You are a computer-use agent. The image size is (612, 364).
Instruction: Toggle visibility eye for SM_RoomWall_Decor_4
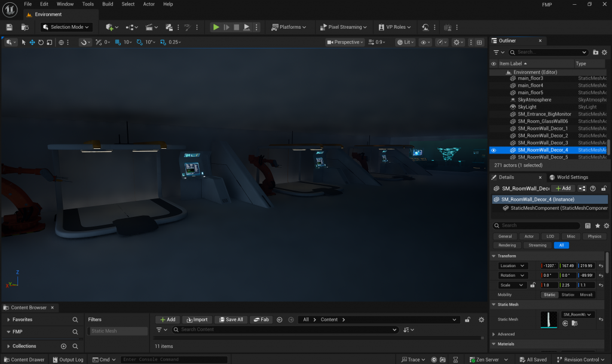(x=494, y=150)
